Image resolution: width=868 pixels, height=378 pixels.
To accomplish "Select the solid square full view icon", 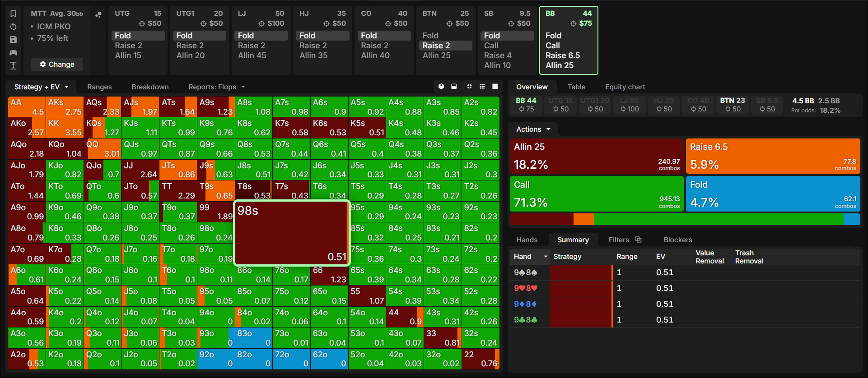I will click(x=495, y=87).
